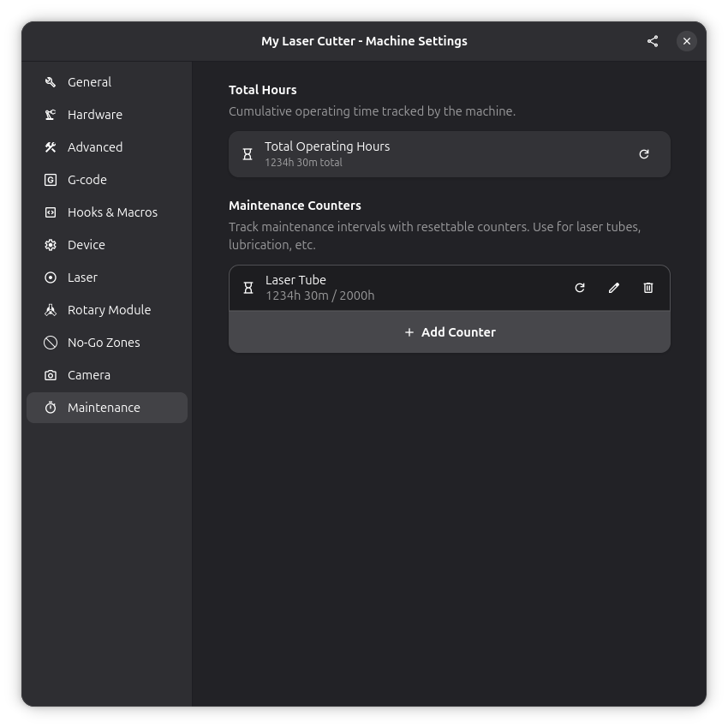Image resolution: width=728 pixels, height=728 pixels.
Task: Select No-Go Zones in the sidebar
Action: (107, 343)
